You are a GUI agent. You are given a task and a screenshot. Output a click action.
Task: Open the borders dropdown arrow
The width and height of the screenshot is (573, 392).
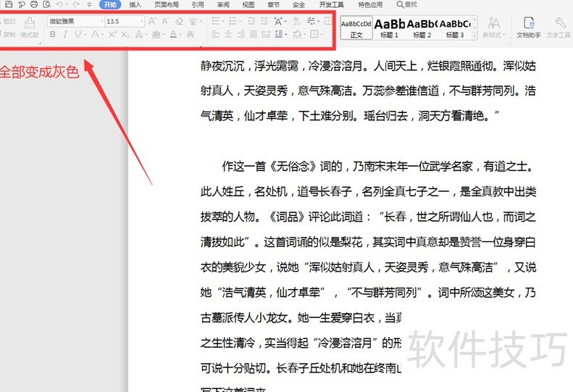(x=322, y=35)
